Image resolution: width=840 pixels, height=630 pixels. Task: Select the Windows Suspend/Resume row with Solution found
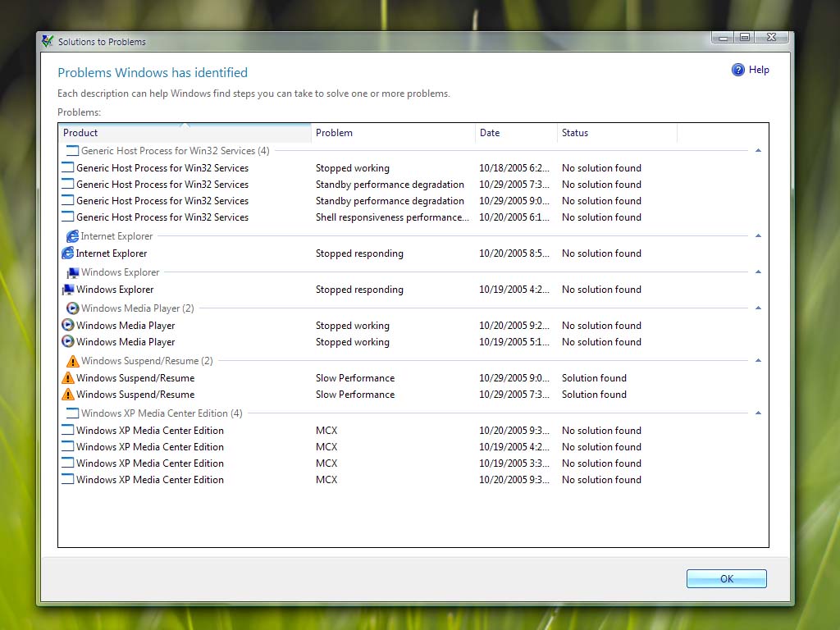coord(328,377)
